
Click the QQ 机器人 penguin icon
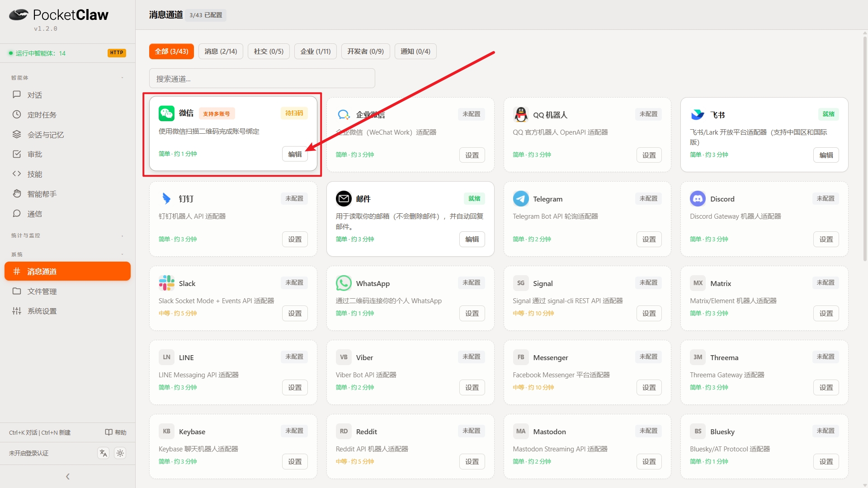[x=521, y=114]
